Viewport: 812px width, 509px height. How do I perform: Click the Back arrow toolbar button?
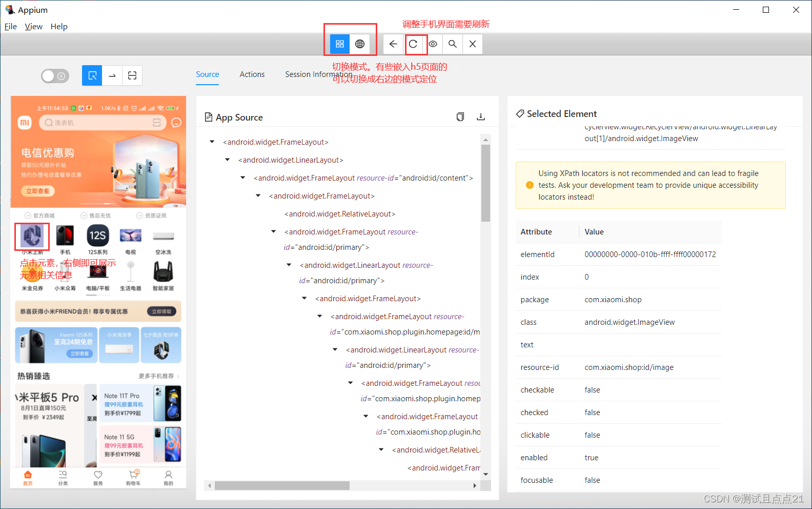pyautogui.click(x=393, y=44)
